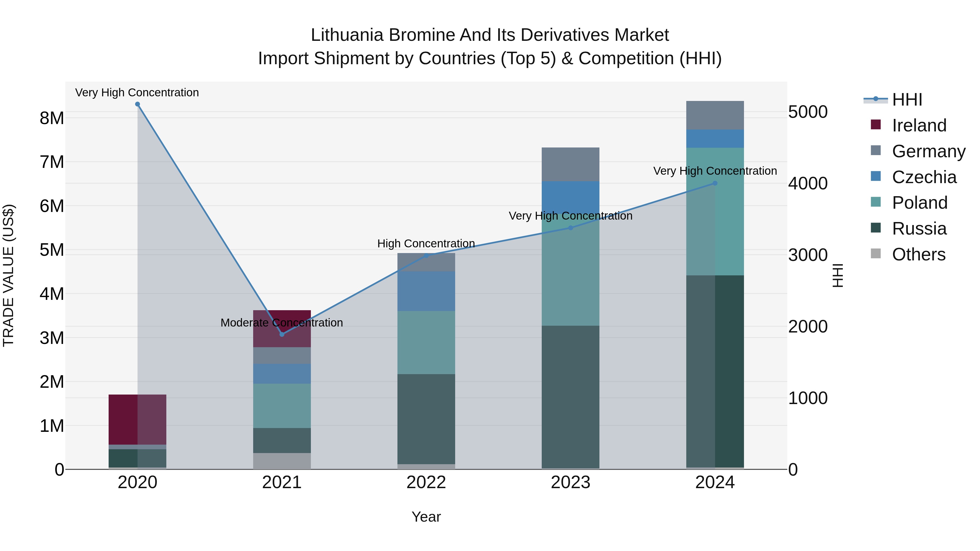Click the vertical 'HHI' right axis title
This screenshot has height=551, width=980.
838,275
